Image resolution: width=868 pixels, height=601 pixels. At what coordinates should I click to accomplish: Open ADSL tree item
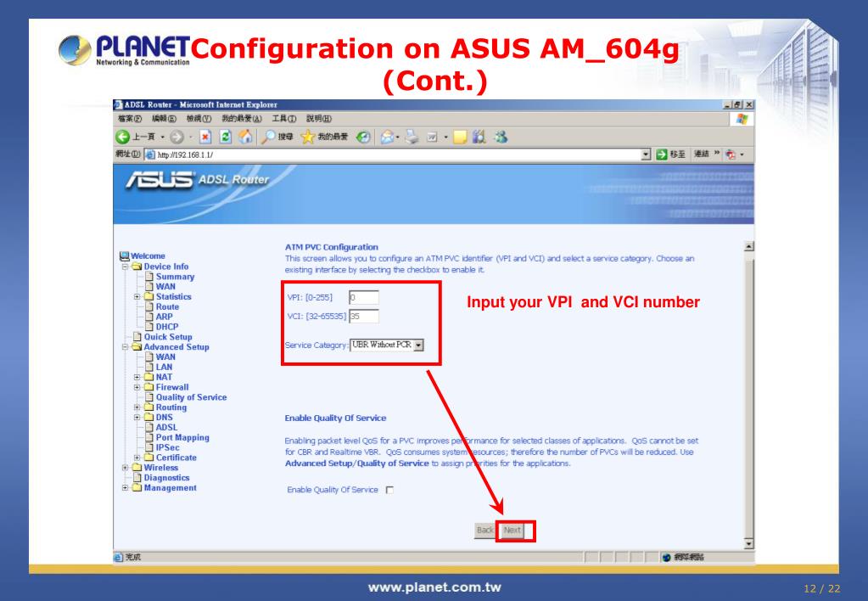click(166, 427)
